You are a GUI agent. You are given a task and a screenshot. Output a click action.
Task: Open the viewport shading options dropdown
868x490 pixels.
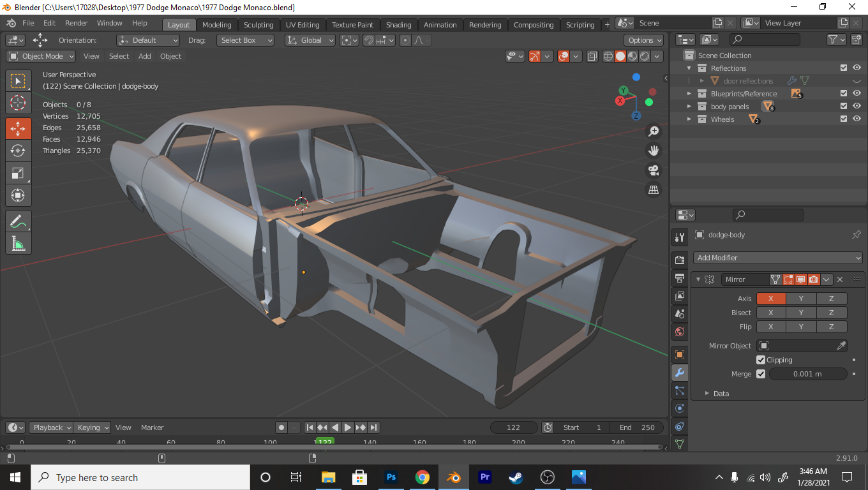tap(658, 56)
